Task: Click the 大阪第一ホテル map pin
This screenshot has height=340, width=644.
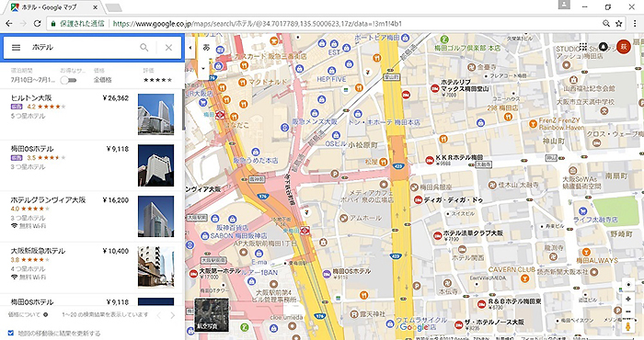Action: pos(193,274)
